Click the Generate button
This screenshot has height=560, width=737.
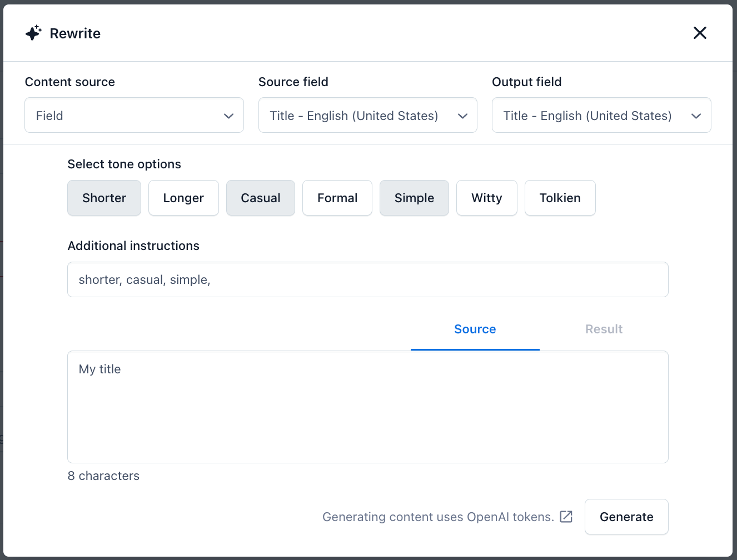(626, 517)
